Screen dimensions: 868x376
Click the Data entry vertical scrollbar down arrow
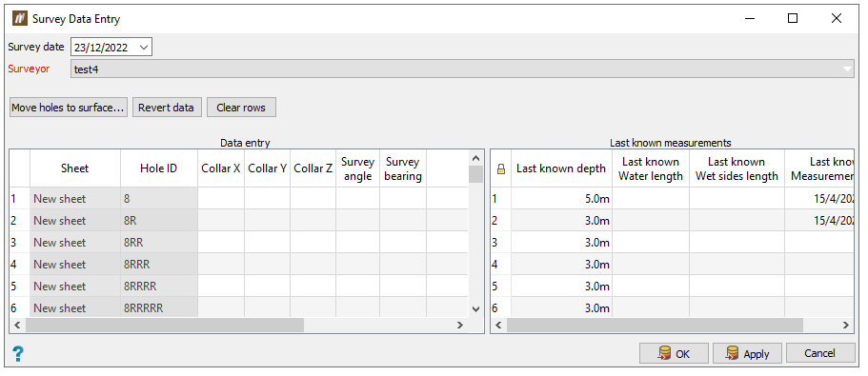pyautogui.click(x=475, y=309)
